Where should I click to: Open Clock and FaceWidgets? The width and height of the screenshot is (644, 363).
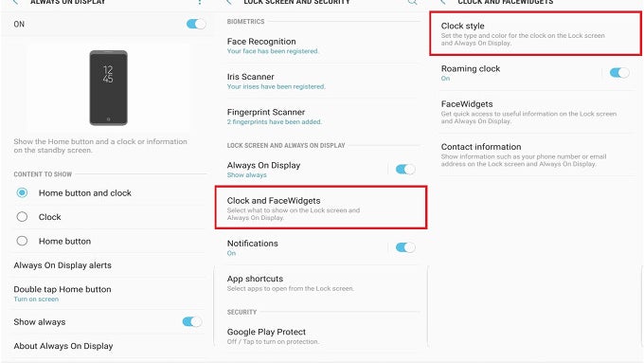pyautogui.click(x=321, y=208)
